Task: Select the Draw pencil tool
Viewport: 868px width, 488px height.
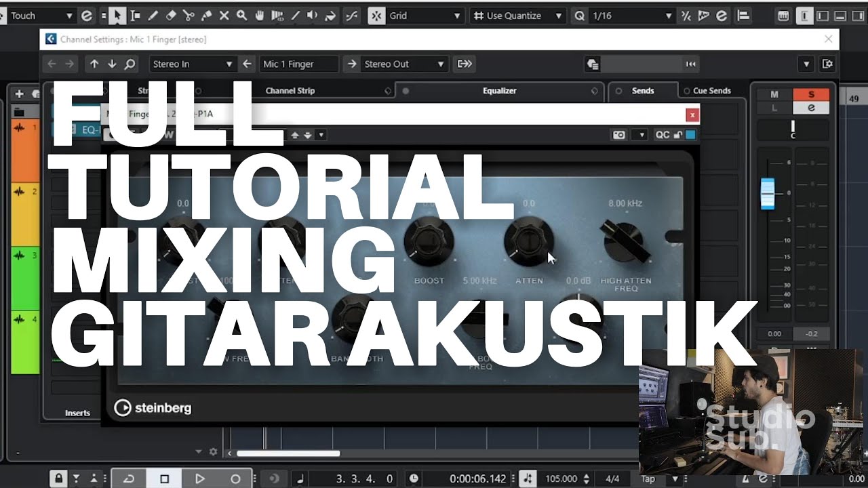Action: [x=153, y=16]
